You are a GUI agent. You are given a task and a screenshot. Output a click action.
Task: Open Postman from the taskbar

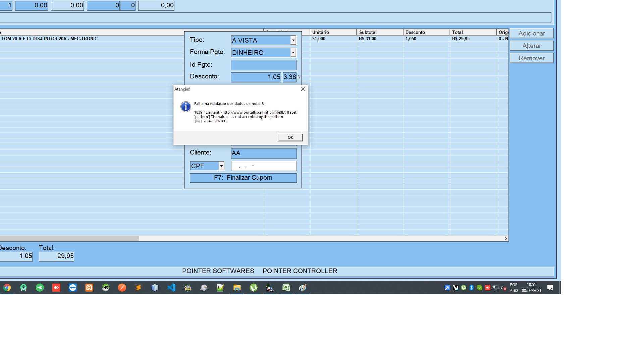tap(122, 288)
